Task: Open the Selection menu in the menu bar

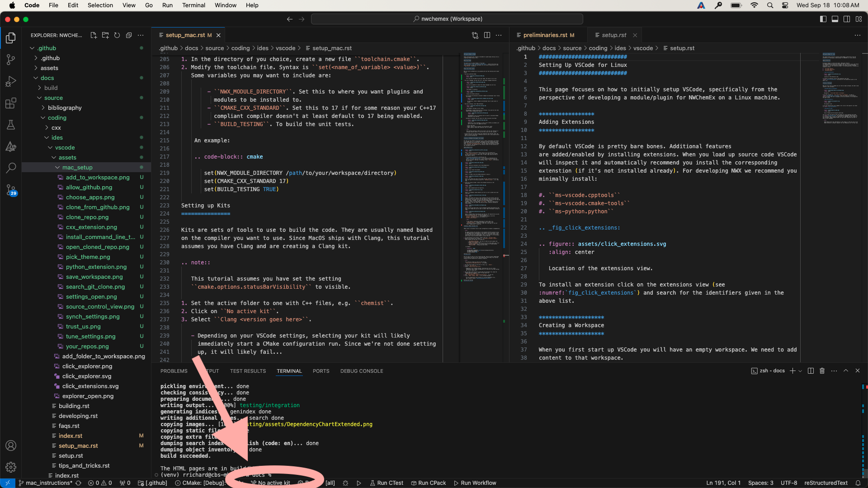Action: click(100, 5)
